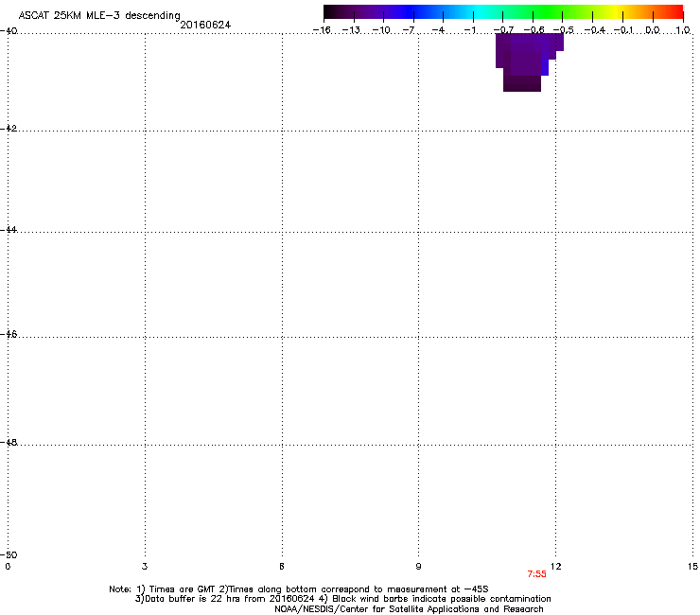Click the bright blue cell on the swath edge

click(x=545, y=67)
